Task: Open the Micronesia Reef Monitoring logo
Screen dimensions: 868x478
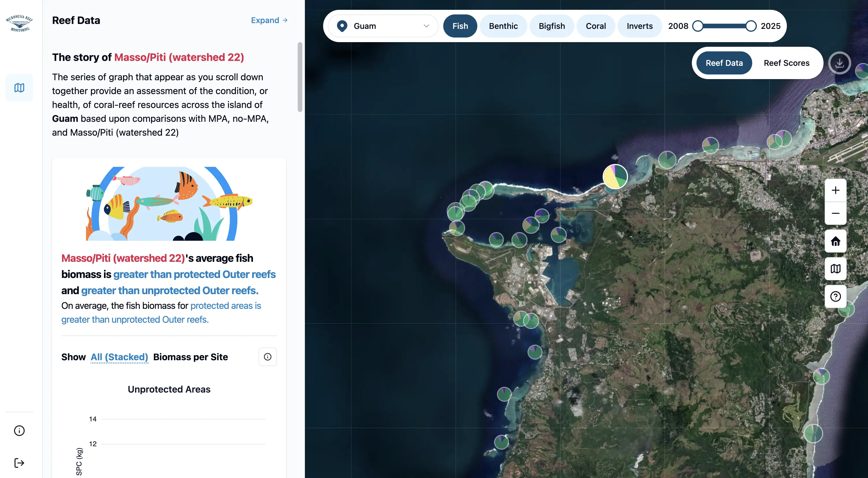Action: click(x=19, y=23)
